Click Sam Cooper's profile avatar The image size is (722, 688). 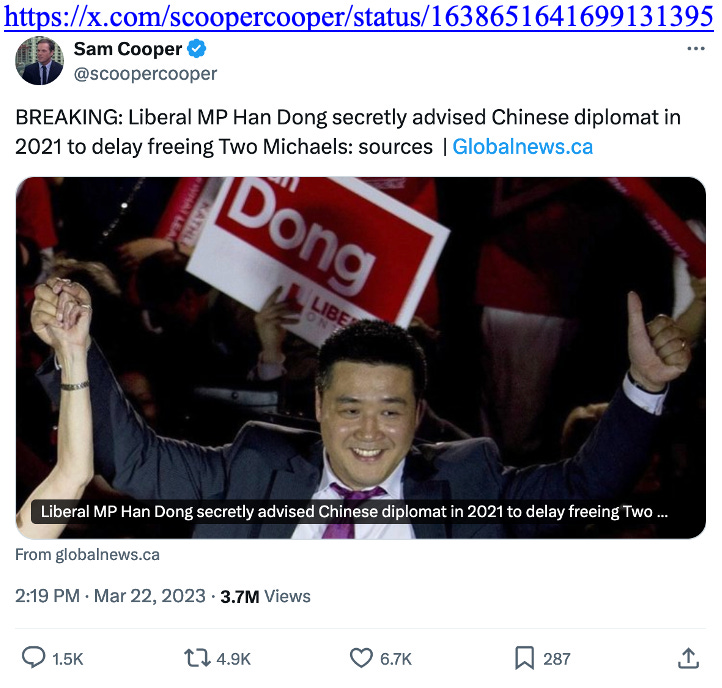pos(39,61)
